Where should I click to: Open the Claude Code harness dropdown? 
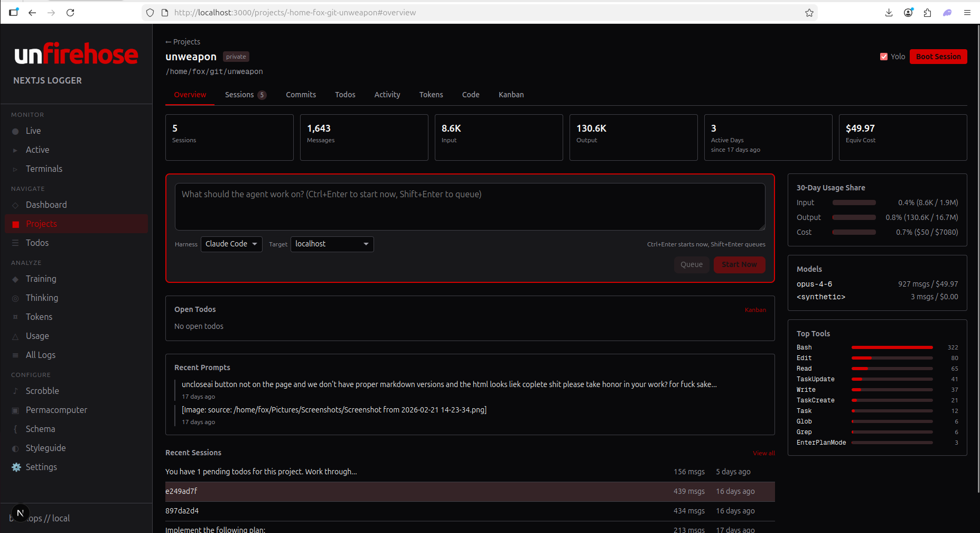pyautogui.click(x=231, y=244)
